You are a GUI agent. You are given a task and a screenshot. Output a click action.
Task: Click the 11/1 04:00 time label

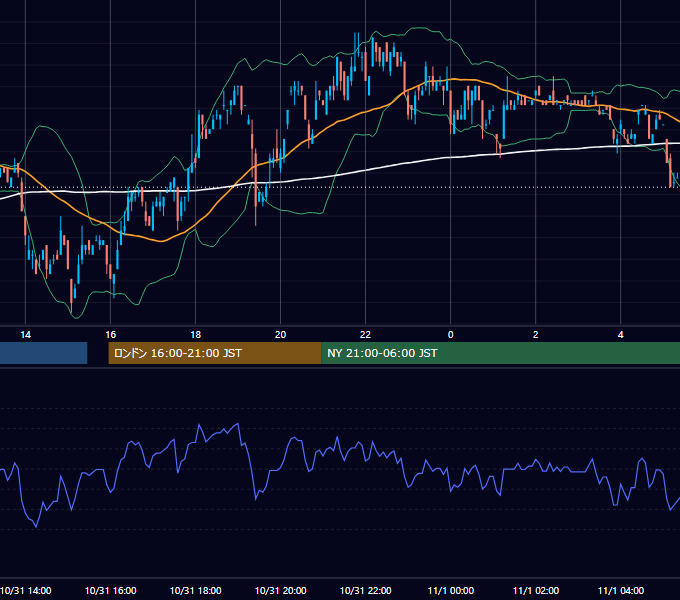pos(621,590)
